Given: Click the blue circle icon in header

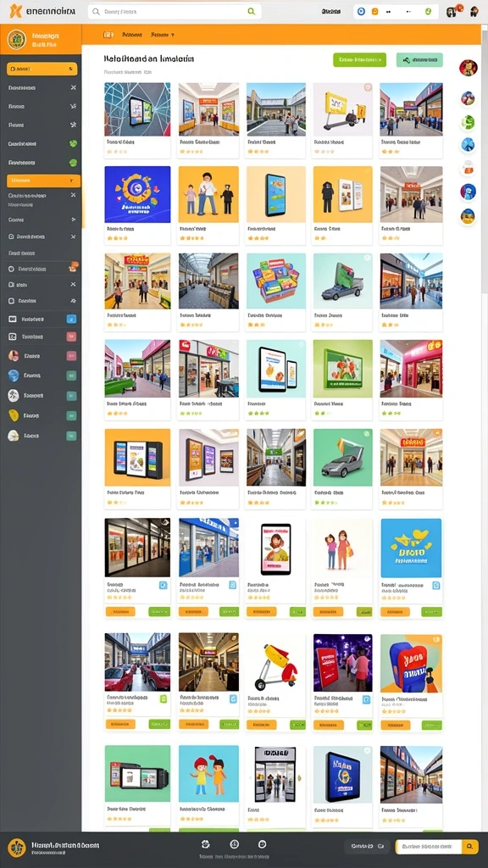Looking at the screenshot, I should pos(361,11).
